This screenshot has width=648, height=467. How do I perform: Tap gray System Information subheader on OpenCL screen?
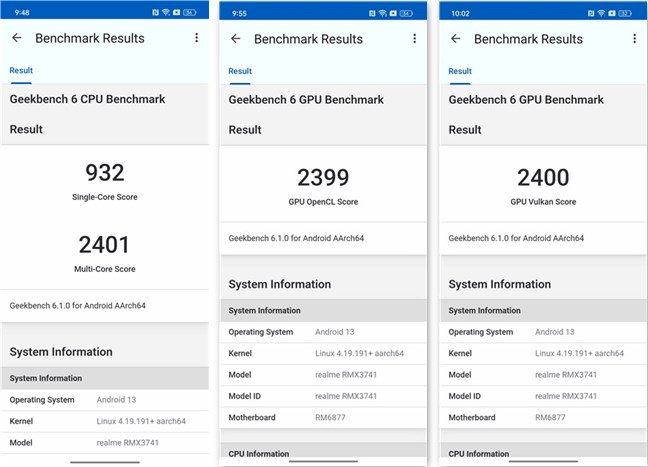pos(323,310)
